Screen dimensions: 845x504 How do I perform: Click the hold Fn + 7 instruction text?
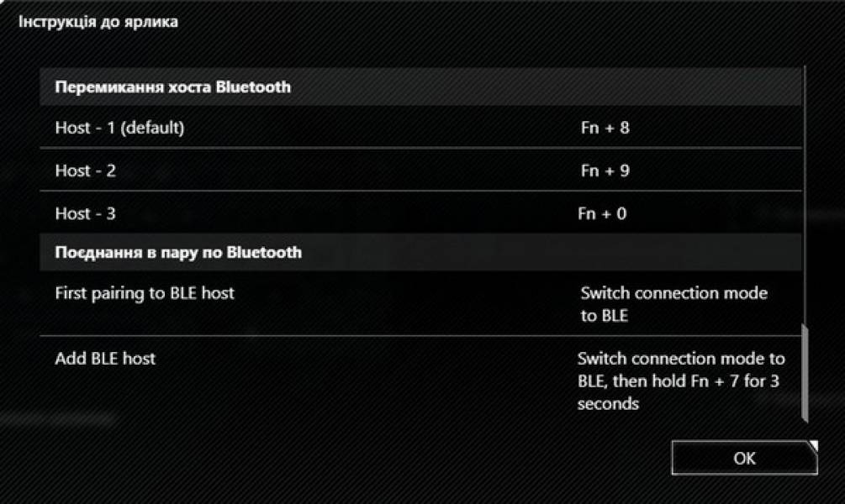(x=679, y=381)
